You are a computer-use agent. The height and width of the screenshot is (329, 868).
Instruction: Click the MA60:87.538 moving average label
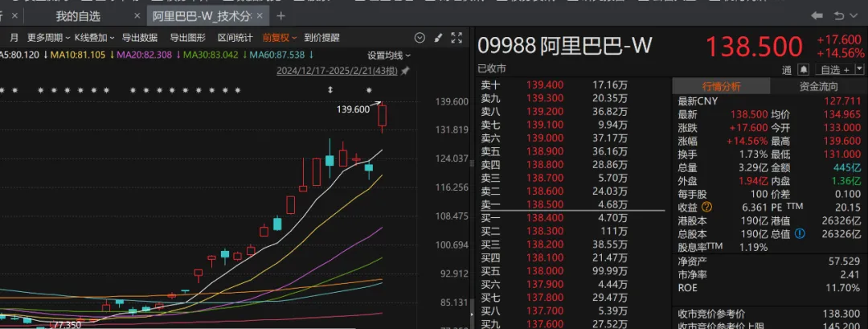tap(276, 55)
